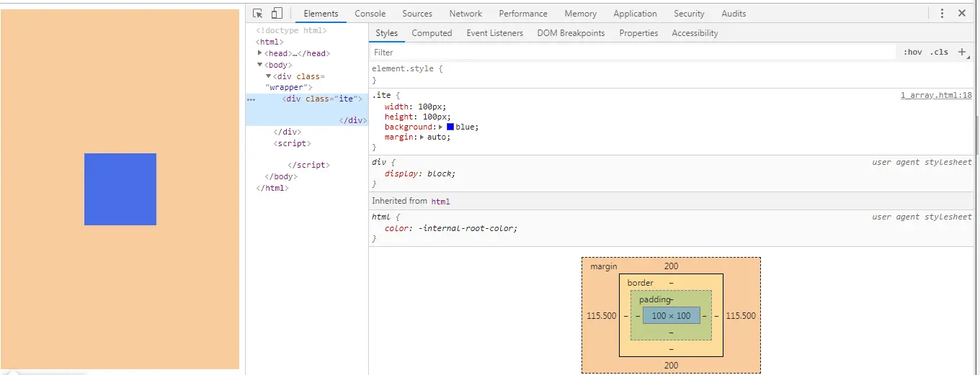This screenshot has width=980, height=375.
Task: Click the -internal-root-color value
Action: pos(468,228)
